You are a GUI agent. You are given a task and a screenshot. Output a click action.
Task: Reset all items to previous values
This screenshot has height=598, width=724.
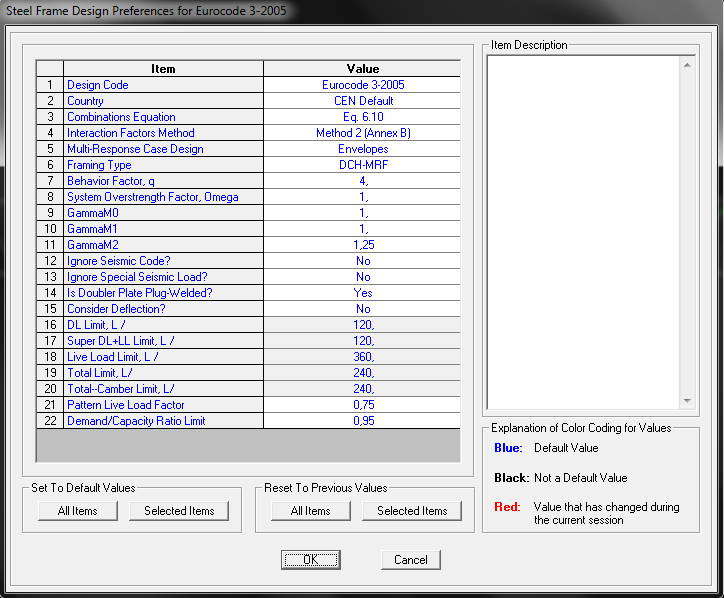point(311,511)
